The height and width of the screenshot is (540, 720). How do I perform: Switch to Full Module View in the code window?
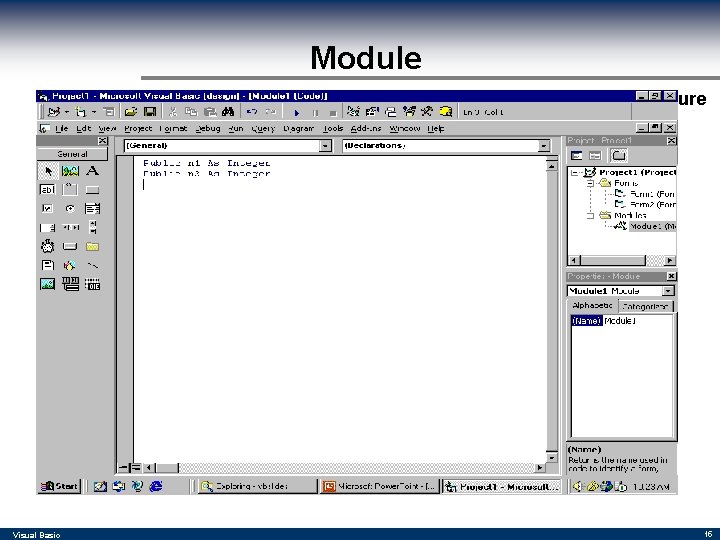coord(135,468)
